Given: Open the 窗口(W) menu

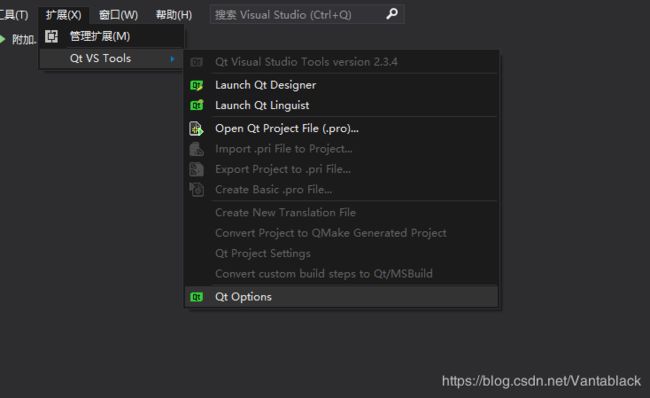Looking at the screenshot, I should [118, 15].
